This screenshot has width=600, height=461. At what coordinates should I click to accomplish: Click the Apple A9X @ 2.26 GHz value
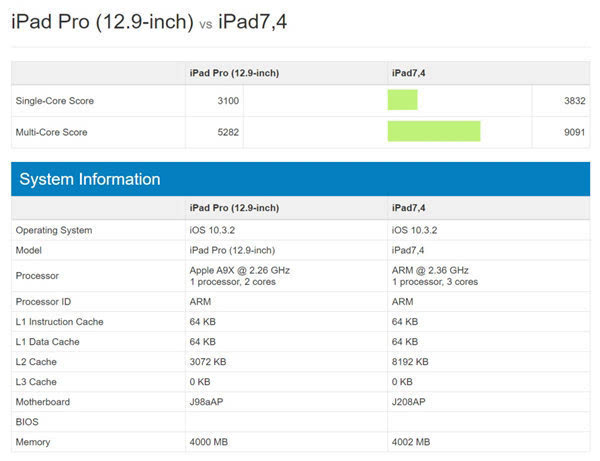[x=240, y=270]
